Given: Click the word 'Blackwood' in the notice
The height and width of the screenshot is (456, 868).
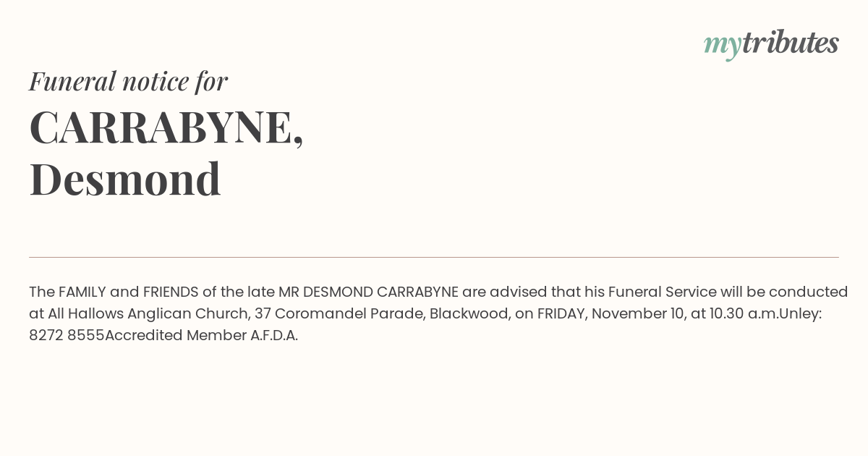Looking at the screenshot, I should pos(469,314).
